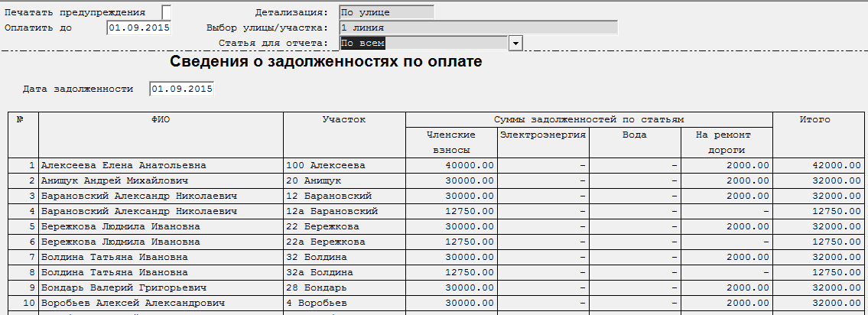868x315 pixels.
Task: Click the Членские взносы column header
Action: click(451, 142)
